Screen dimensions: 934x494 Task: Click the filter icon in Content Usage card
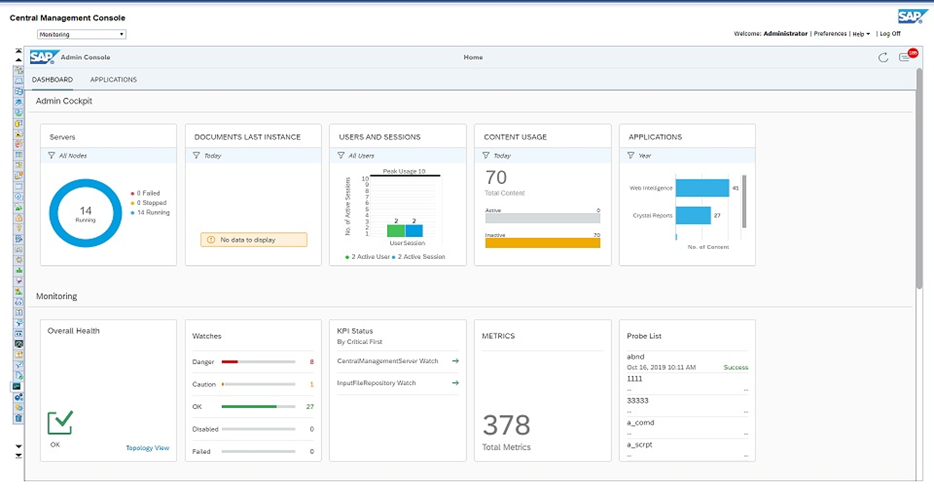pyautogui.click(x=486, y=155)
